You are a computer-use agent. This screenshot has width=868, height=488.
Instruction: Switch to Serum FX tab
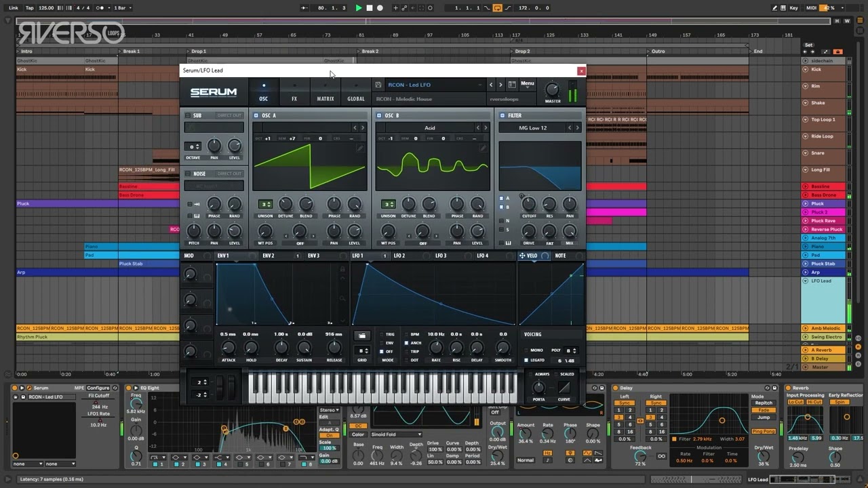(294, 93)
